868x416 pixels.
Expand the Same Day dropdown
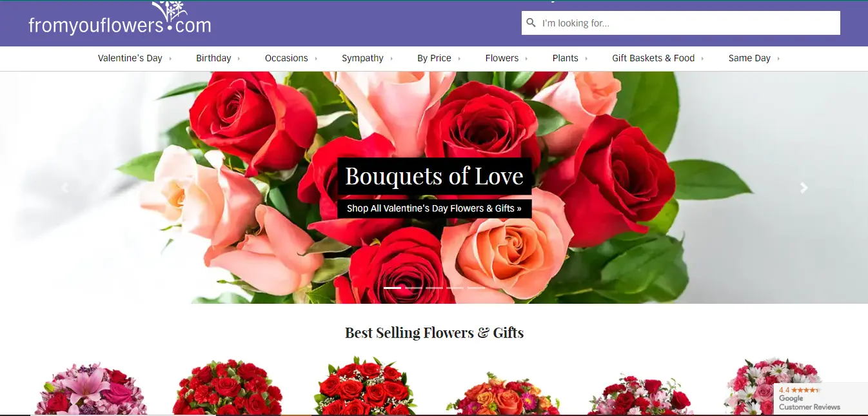[754, 58]
